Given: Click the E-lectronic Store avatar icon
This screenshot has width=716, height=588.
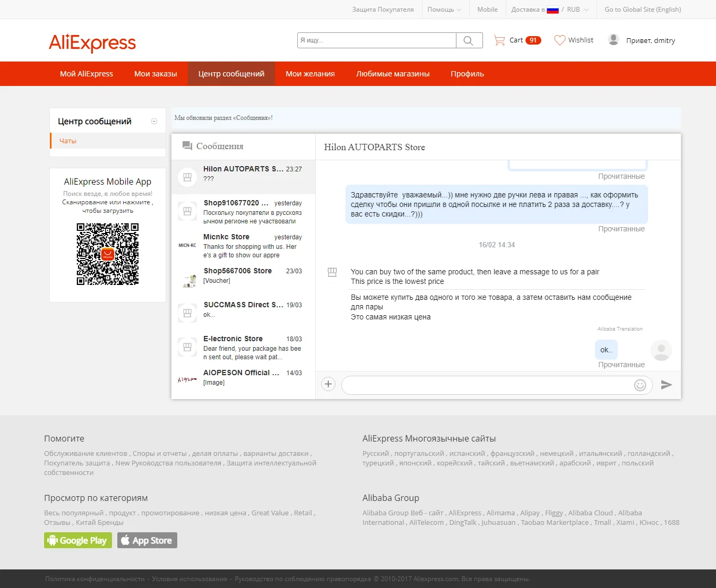Looking at the screenshot, I should (x=187, y=347).
